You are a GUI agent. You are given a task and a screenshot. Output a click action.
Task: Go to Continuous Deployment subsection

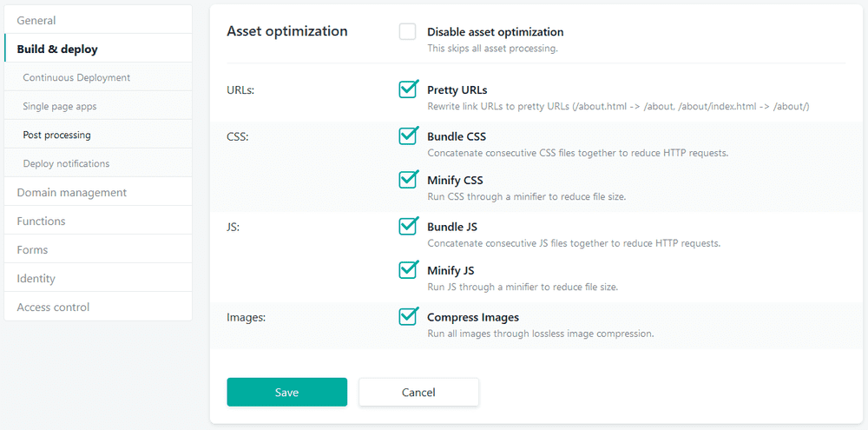(76, 77)
